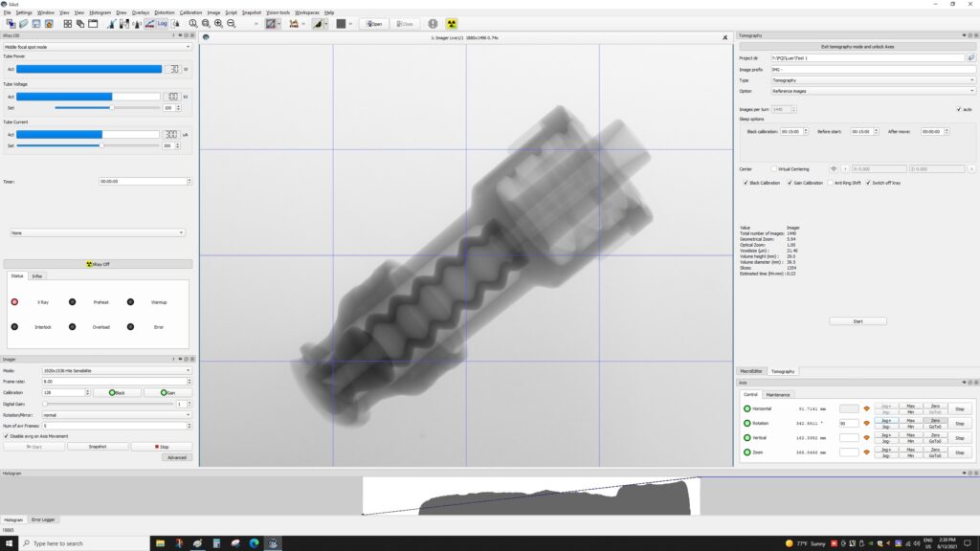Open the Middle focal spot mode dropdown
Image resolution: width=980 pixels, height=551 pixels.
tap(98, 46)
